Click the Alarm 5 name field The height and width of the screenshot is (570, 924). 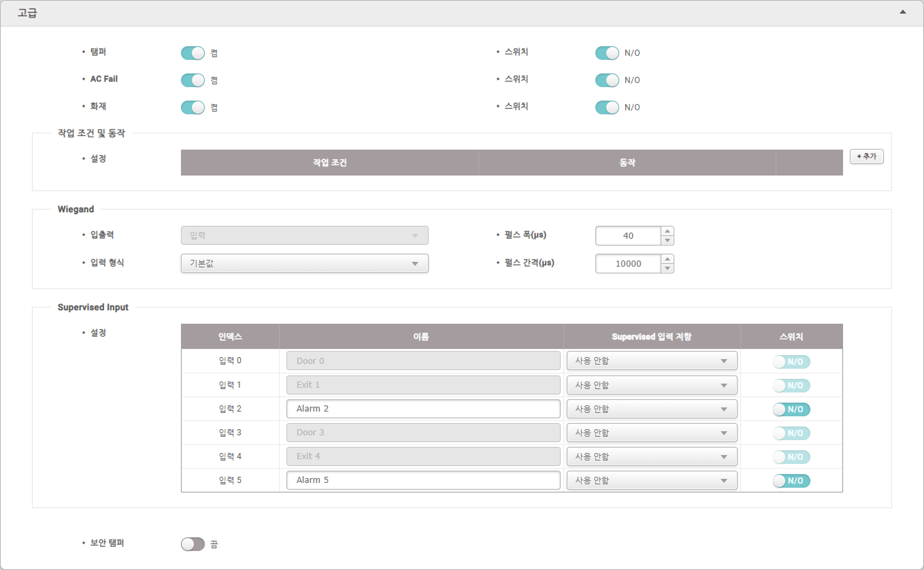[423, 480]
